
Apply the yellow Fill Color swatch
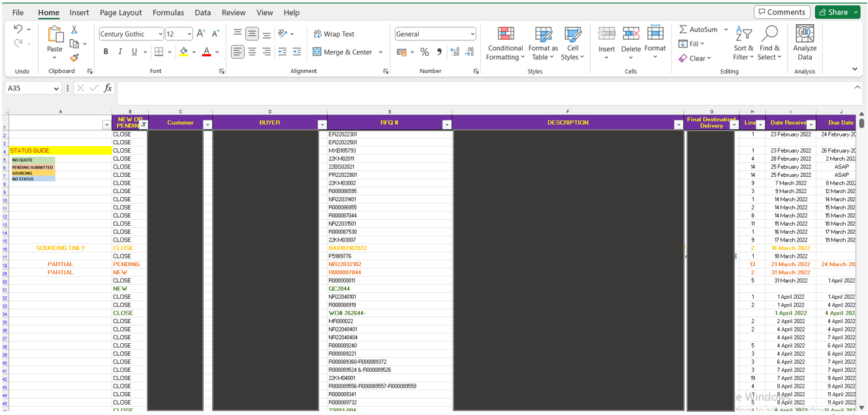[x=183, y=52]
